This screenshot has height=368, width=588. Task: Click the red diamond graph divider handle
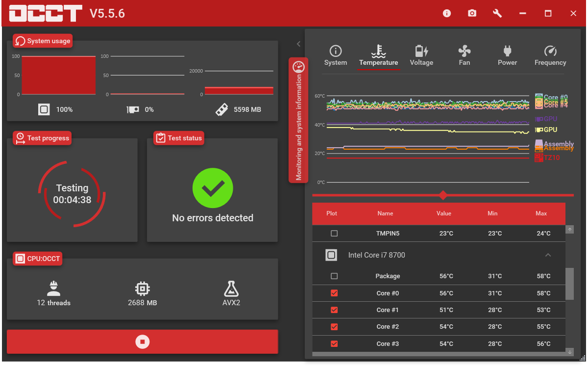(443, 195)
